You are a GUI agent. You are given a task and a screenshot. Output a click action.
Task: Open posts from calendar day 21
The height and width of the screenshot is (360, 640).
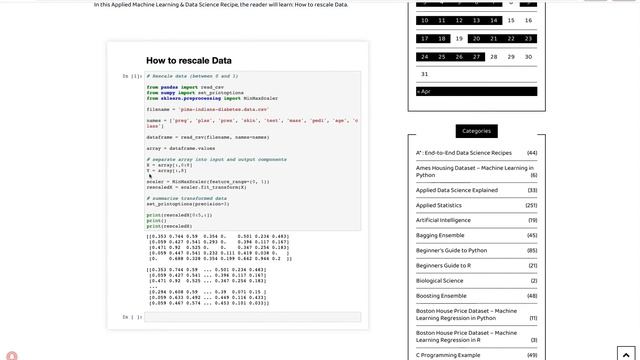pos(493,39)
